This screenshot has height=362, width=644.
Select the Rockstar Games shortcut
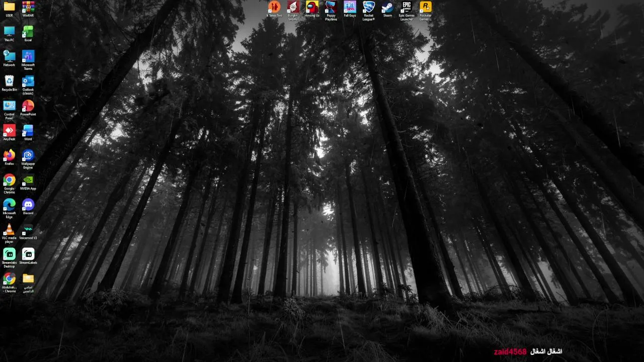click(x=425, y=11)
